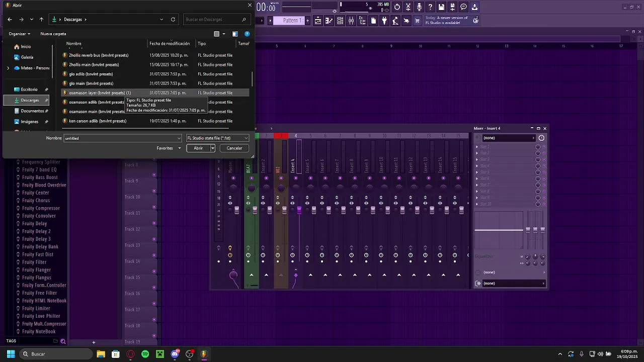Click the shopping cart icon in FL toolbar
Viewport: 644px width, 362px height.
(x=417, y=21)
